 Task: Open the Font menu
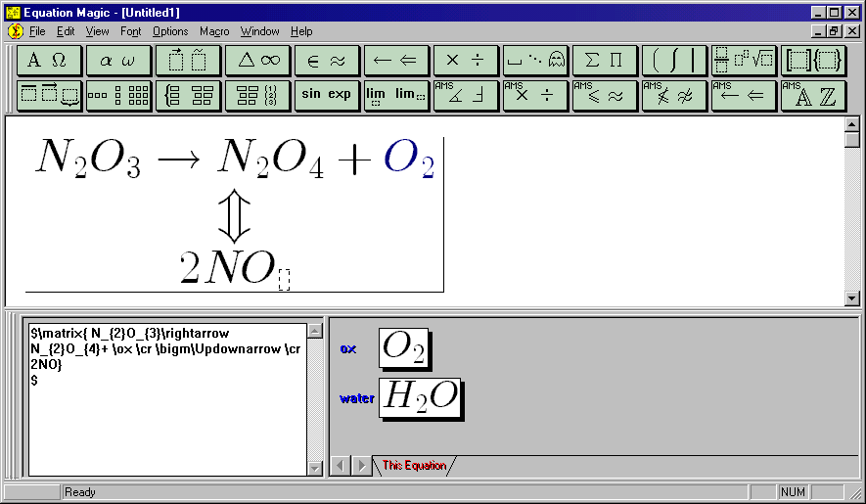pyautogui.click(x=131, y=31)
